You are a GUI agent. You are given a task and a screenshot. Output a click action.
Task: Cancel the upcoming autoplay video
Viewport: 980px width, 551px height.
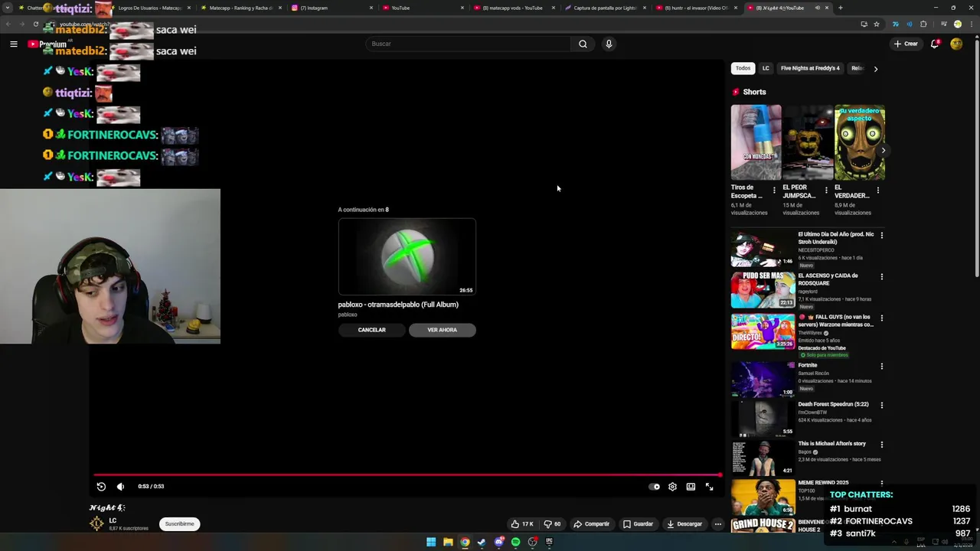pos(371,330)
